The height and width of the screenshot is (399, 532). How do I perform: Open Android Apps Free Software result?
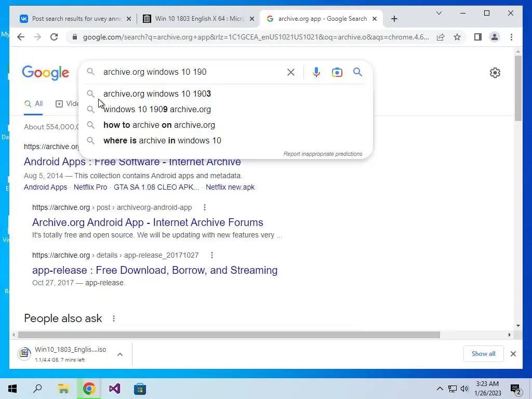click(132, 162)
